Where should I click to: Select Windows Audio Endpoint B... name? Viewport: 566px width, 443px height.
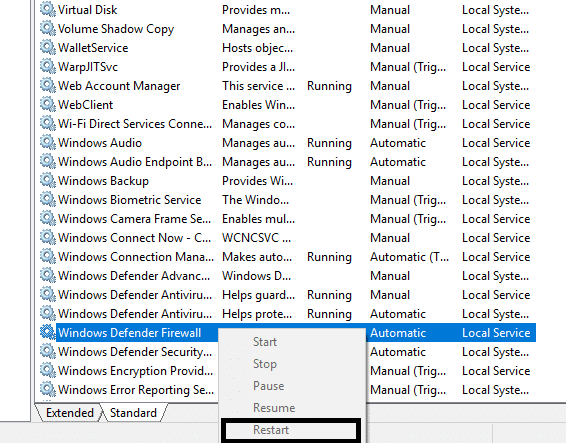(135, 162)
